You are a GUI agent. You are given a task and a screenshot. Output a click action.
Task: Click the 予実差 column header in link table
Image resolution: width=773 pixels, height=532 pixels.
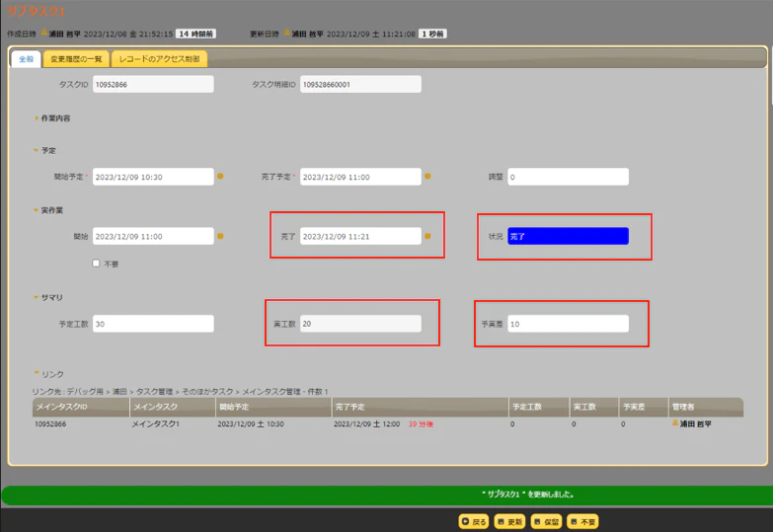(644, 407)
